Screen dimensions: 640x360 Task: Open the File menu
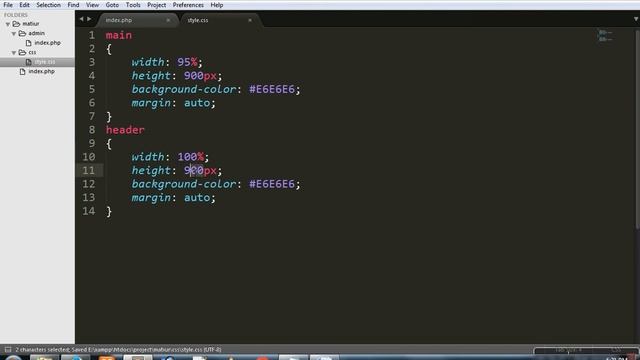click(x=8, y=5)
